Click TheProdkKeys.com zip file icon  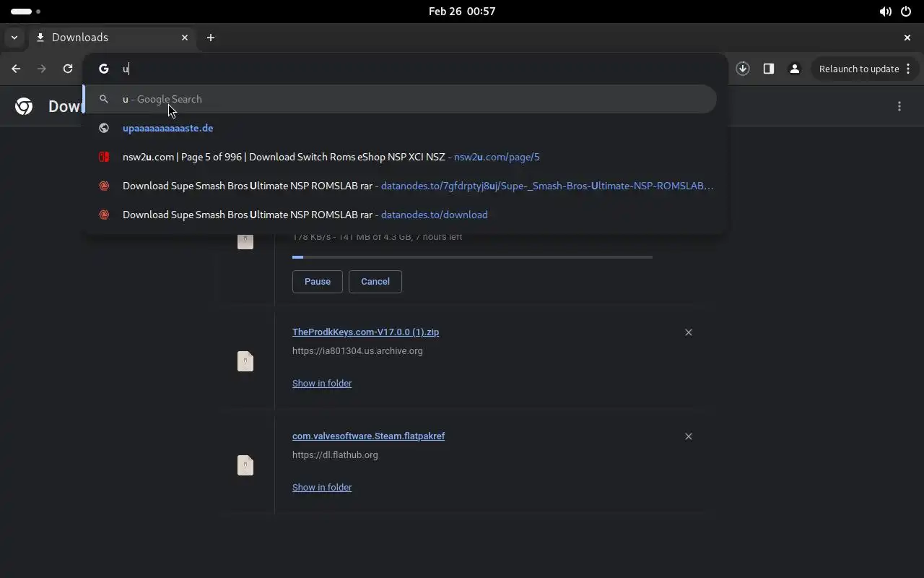(x=245, y=361)
